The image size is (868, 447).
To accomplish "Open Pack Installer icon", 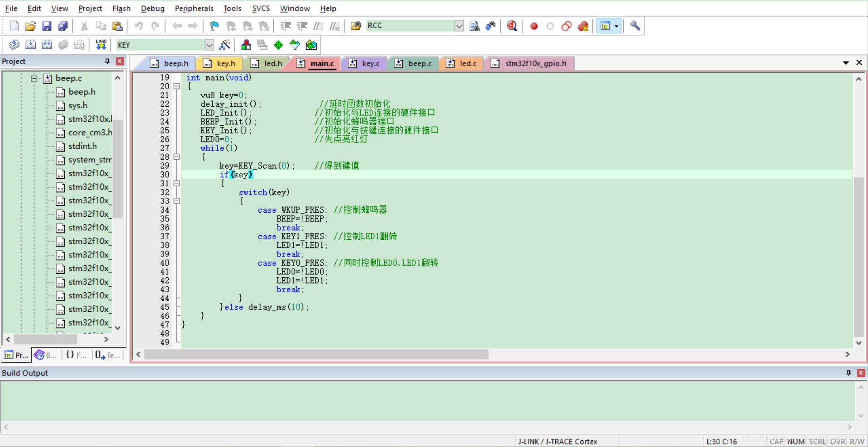I will pyautogui.click(x=311, y=45).
